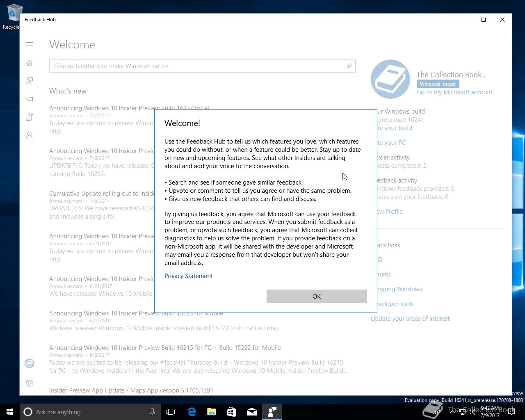Click the taskbar clock showing 7/9/2017
The height and width of the screenshot is (420, 525).
(490, 412)
